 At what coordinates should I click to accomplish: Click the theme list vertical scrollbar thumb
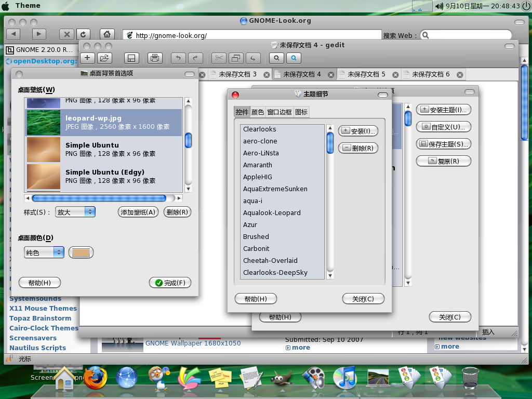point(330,143)
